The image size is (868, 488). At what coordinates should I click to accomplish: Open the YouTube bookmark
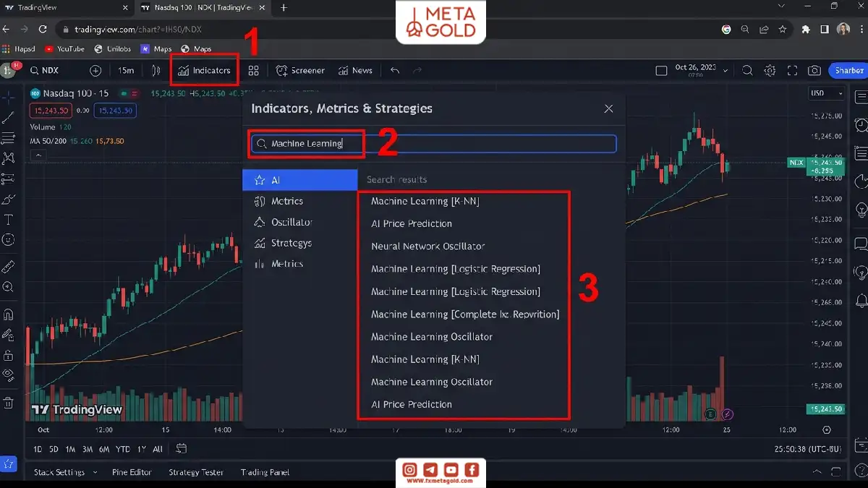tap(64, 49)
